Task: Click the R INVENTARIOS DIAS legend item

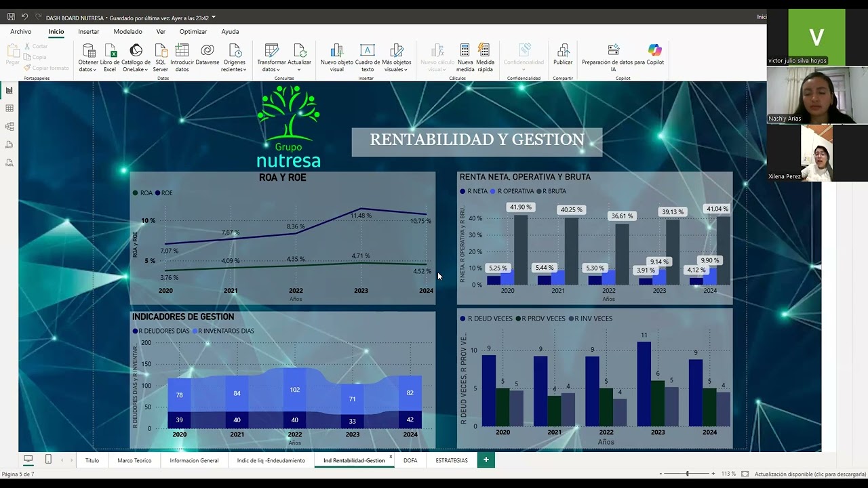Action: coord(223,331)
